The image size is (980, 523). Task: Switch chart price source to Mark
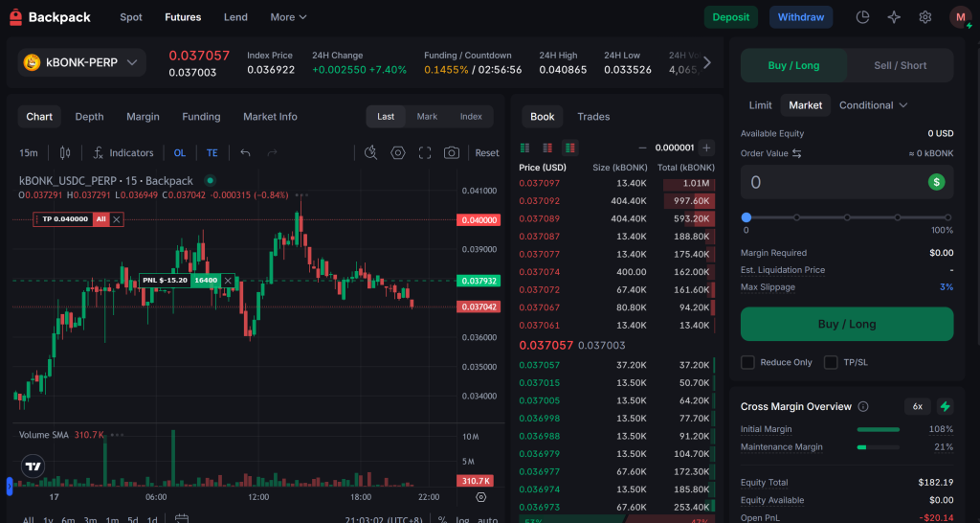pos(427,116)
